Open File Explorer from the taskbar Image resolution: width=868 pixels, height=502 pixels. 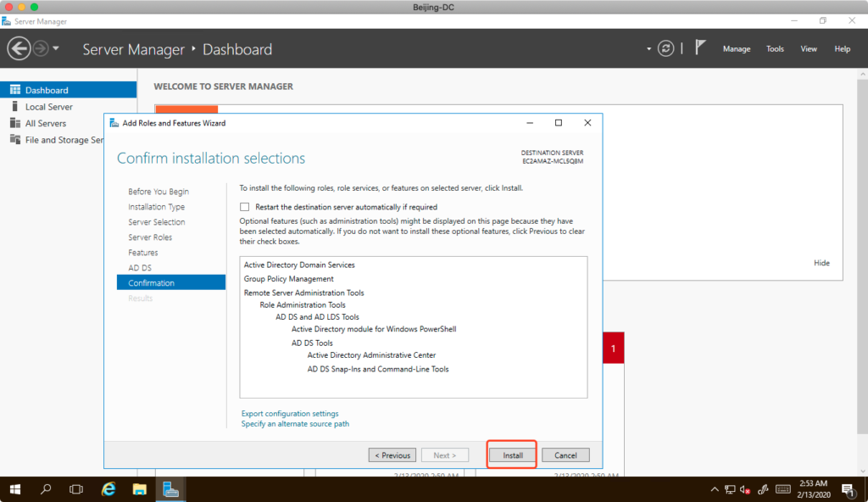(x=140, y=489)
